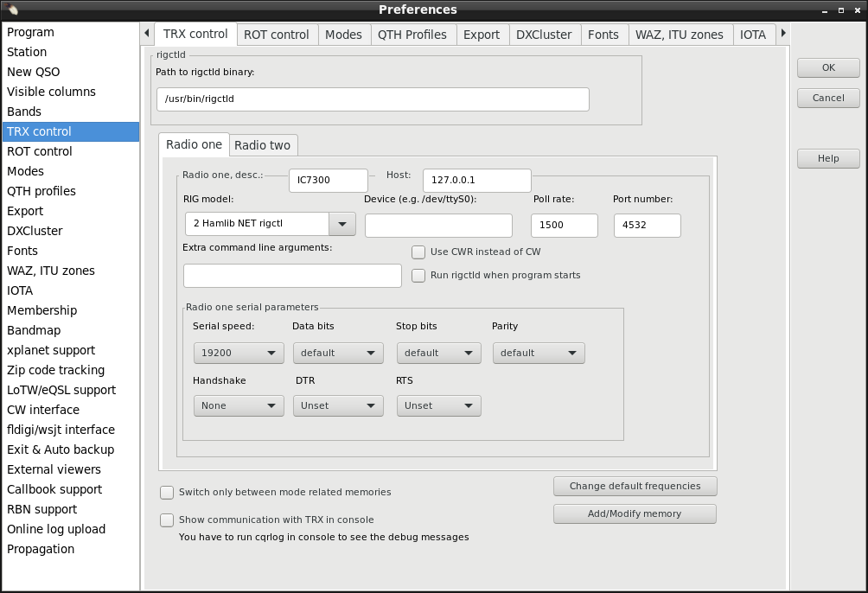Toggle Switch only between mode related memories
Screen dimensions: 868x593
(x=167, y=492)
